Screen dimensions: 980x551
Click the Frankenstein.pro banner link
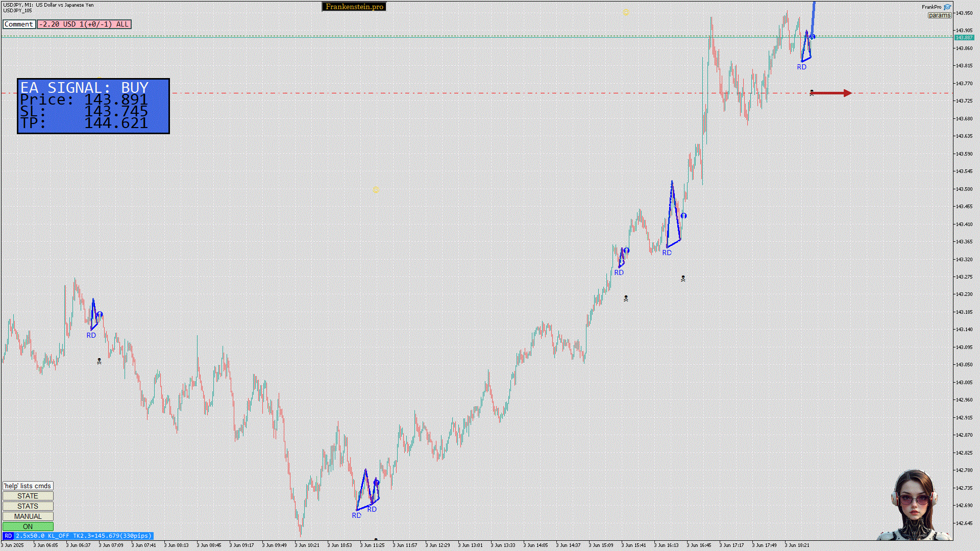click(x=354, y=7)
